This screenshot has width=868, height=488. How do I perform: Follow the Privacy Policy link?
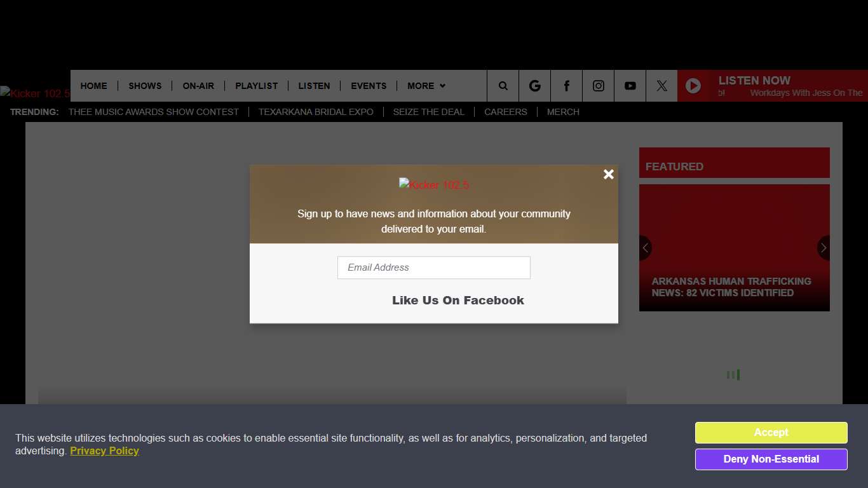[104, 451]
